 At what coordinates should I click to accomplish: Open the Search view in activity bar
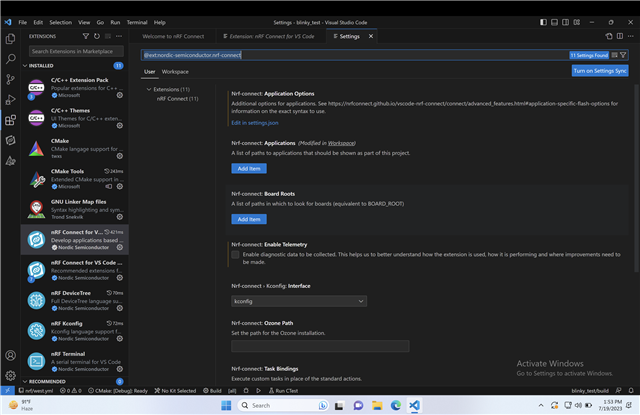pos(11,59)
